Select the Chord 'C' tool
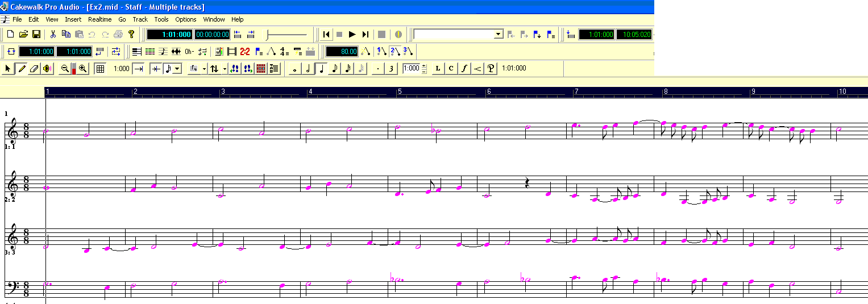 (451, 69)
